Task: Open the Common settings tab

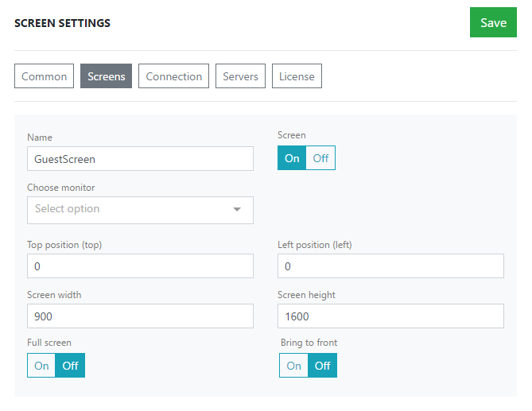Action: [44, 76]
